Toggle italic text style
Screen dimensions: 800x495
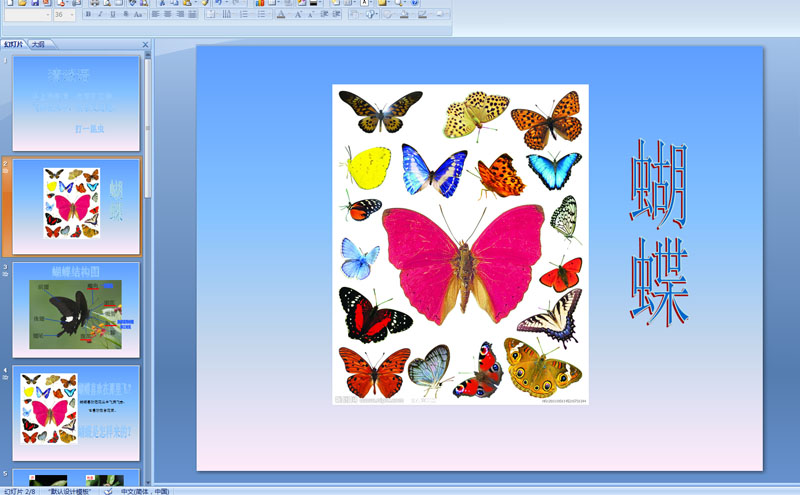[x=100, y=15]
